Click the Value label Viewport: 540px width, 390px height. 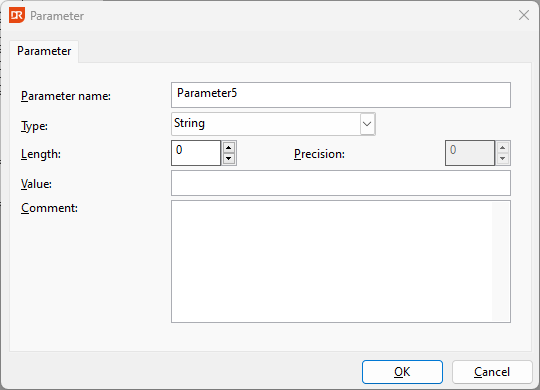pyautogui.click(x=36, y=184)
